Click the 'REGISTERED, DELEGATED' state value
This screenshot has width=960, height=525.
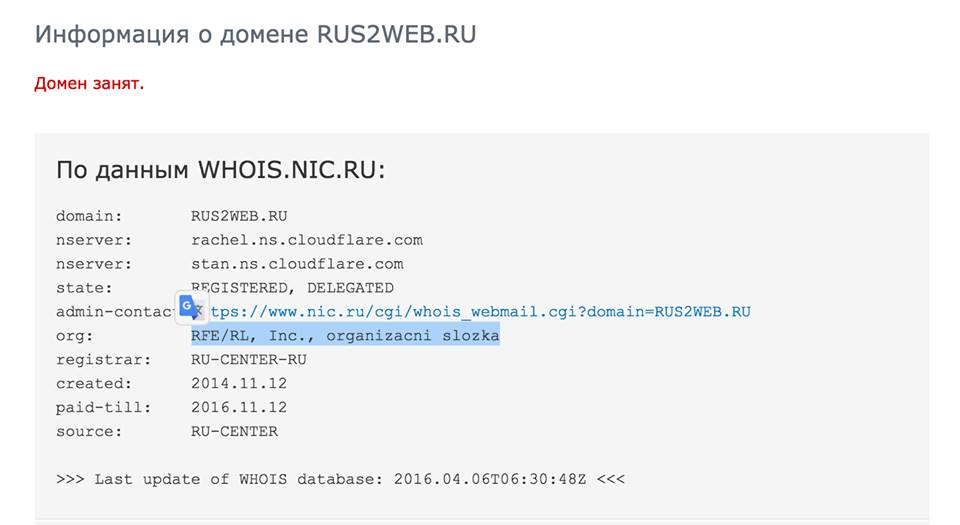pyautogui.click(x=292, y=288)
